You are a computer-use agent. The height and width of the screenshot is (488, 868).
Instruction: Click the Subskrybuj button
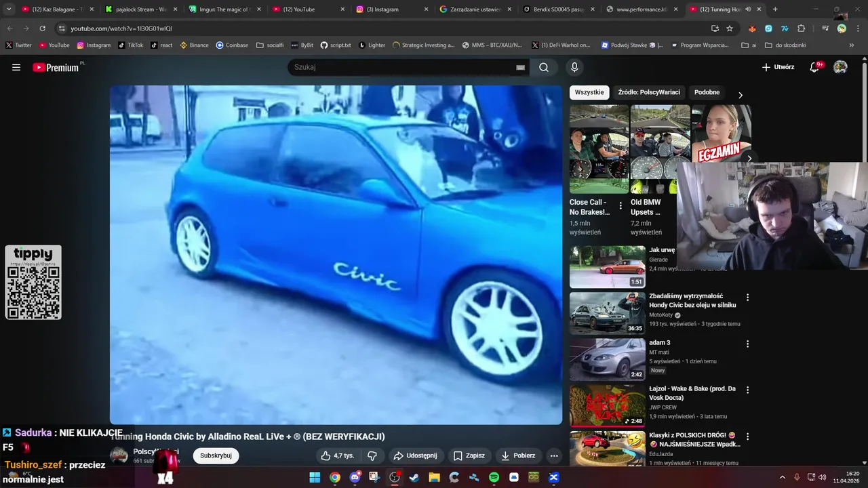(216, 455)
